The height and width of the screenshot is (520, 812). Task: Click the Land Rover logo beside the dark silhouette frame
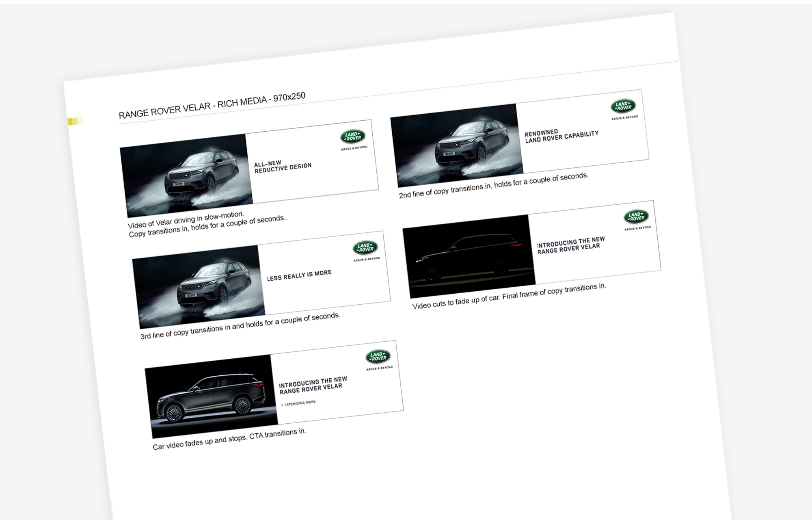[x=636, y=217]
